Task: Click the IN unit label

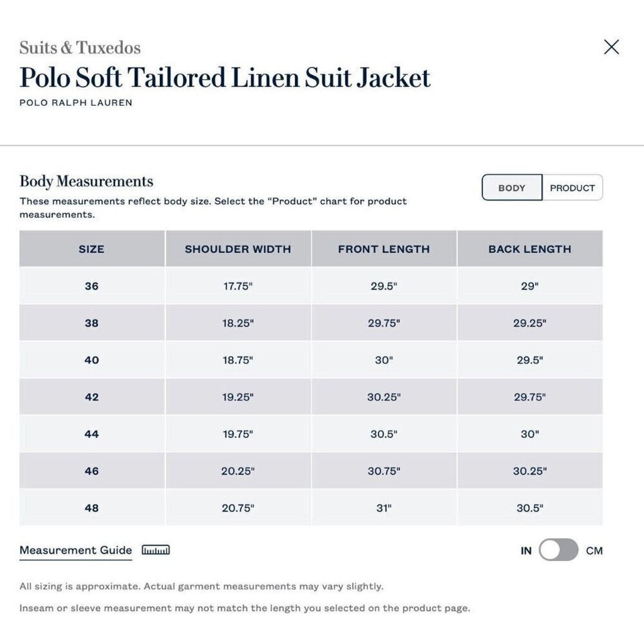Action: 526,551
